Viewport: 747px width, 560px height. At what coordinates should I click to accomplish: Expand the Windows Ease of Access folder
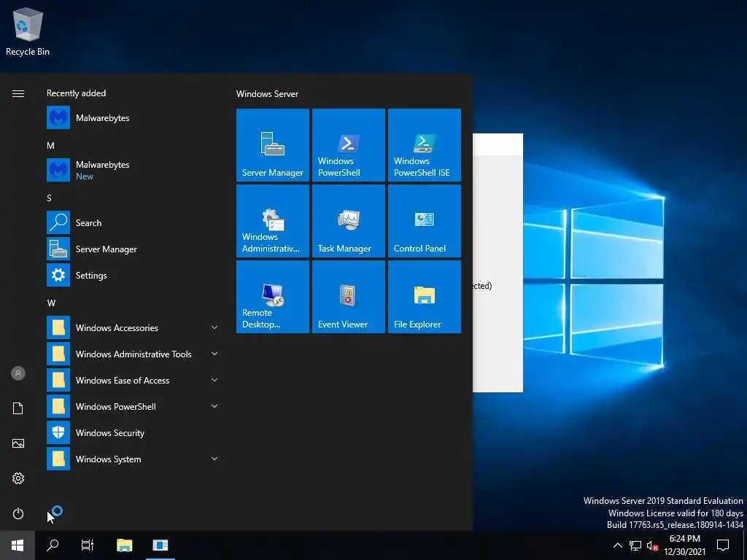tap(133, 380)
